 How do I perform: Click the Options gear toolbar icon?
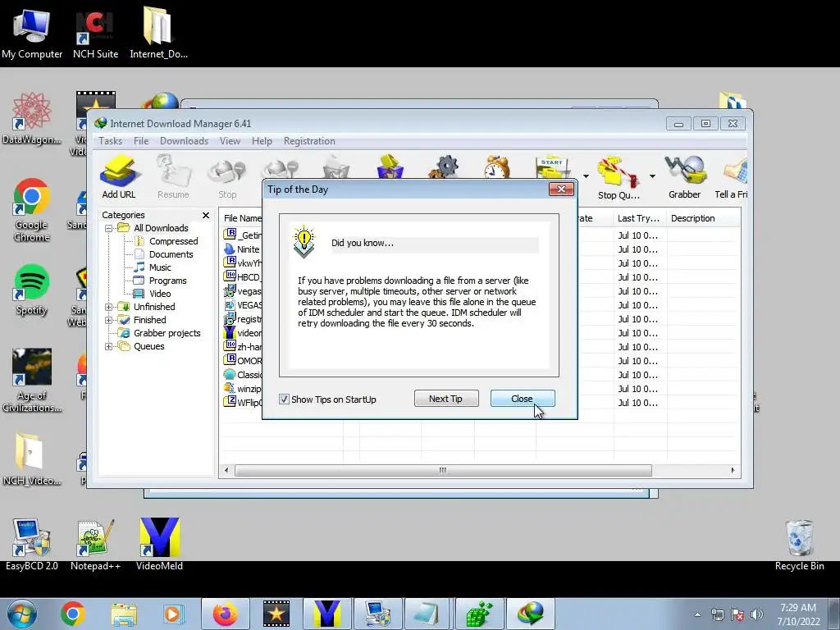(444, 167)
